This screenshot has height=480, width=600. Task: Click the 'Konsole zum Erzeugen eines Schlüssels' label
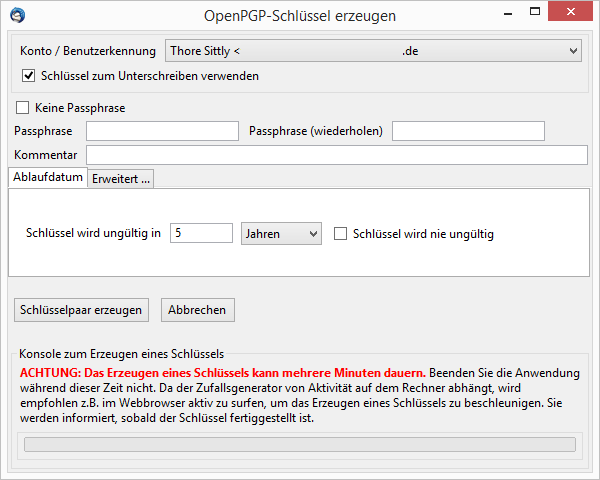click(121, 354)
